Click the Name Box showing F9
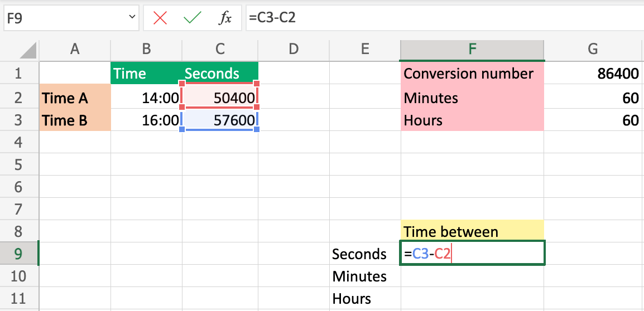Image resolution: width=644 pixels, height=311 pixels. coord(64,18)
